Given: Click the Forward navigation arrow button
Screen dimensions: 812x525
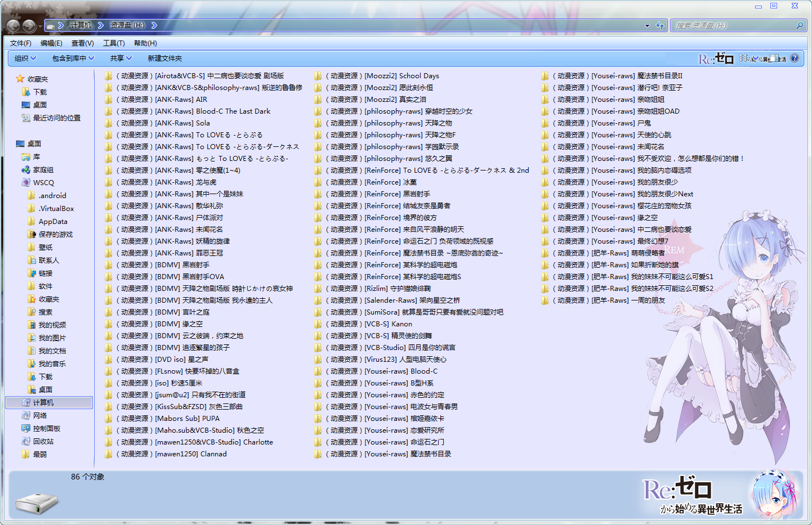Looking at the screenshot, I should point(29,26).
